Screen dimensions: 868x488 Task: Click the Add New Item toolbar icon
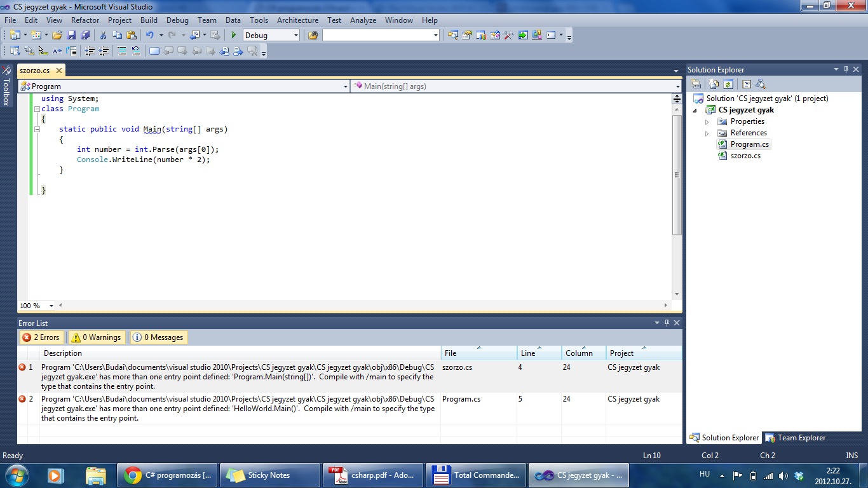click(36, 36)
